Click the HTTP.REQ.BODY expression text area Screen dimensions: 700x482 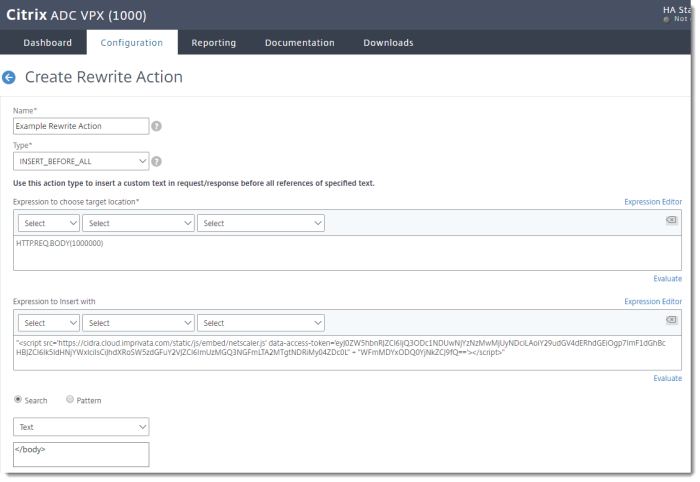[x=347, y=253]
